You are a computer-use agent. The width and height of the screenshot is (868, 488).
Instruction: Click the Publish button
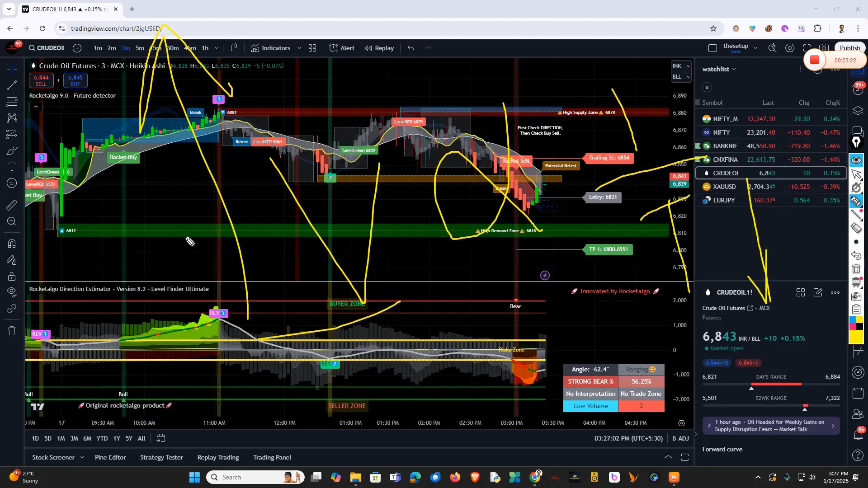[x=849, y=47]
